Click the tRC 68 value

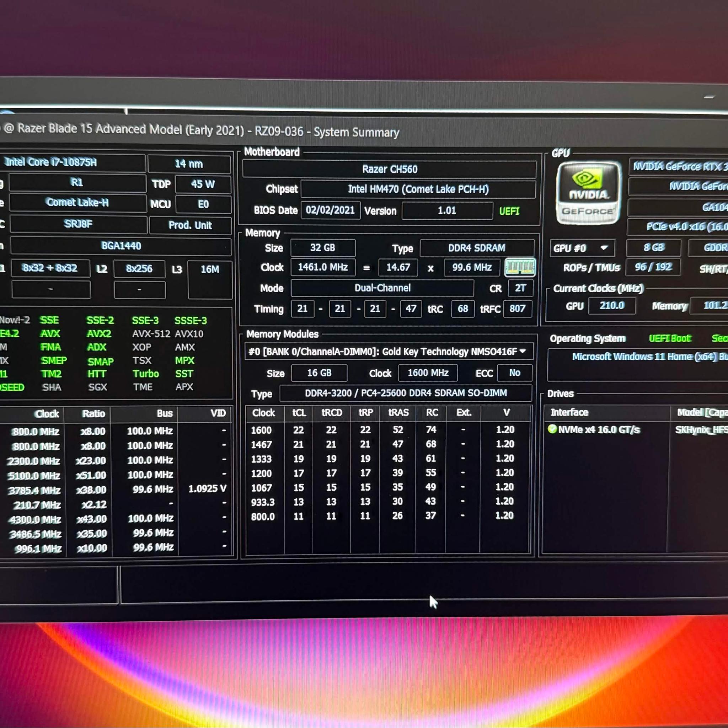(x=463, y=309)
